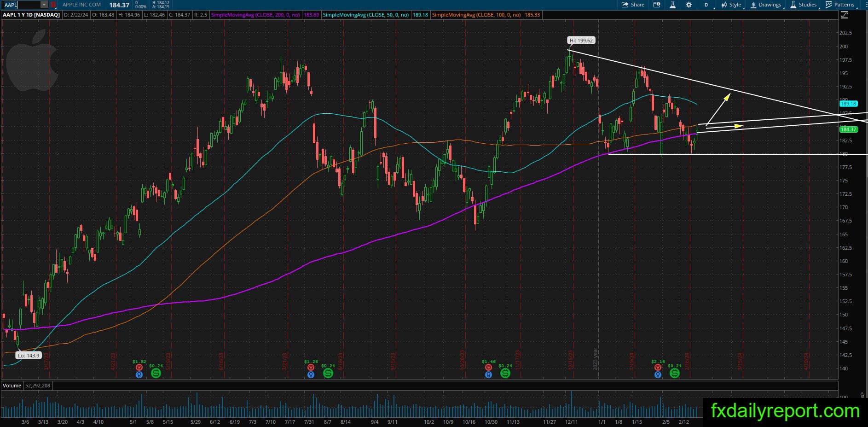Click the 6/16/23 expiration date marker
This screenshot has height=427, width=868.
click(x=221, y=362)
